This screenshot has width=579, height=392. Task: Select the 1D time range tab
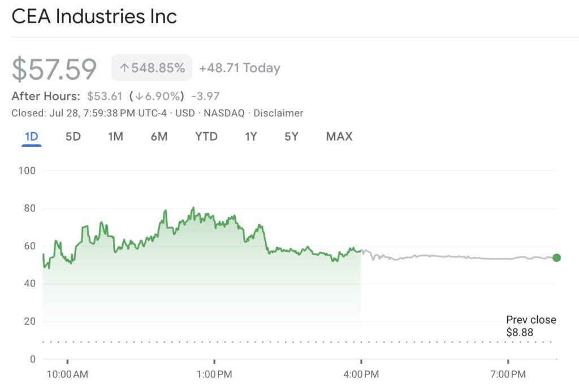[32, 136]
